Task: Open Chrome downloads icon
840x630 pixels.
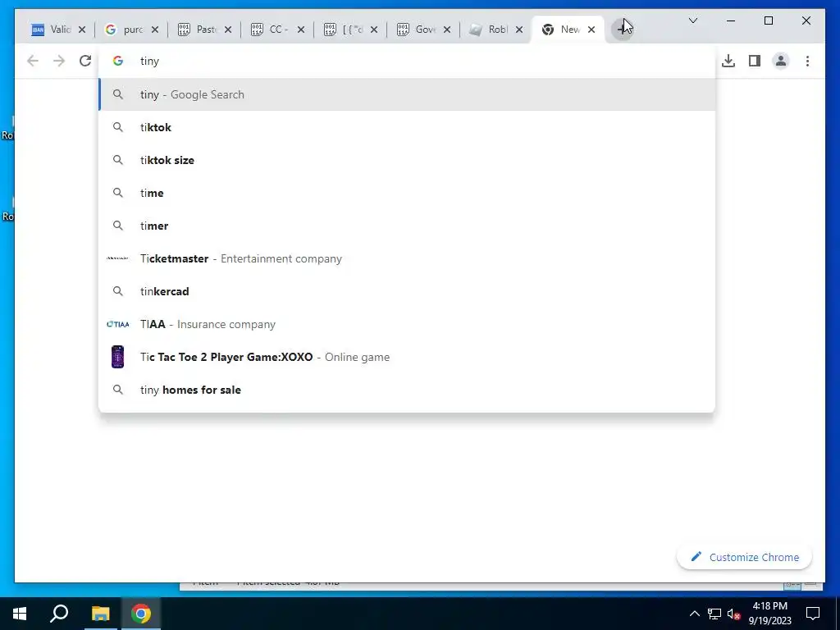Action: pos(728,61)
